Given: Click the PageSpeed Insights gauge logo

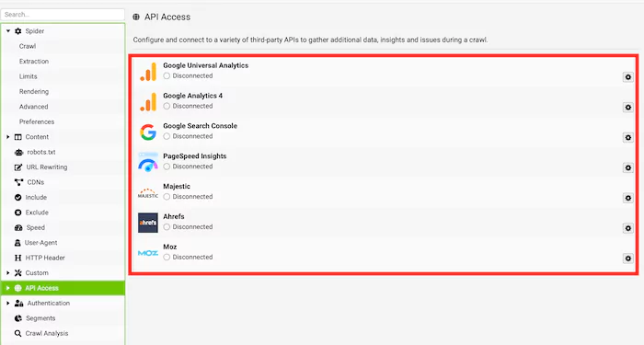Looking at the screenshot, I should point(148,162).
